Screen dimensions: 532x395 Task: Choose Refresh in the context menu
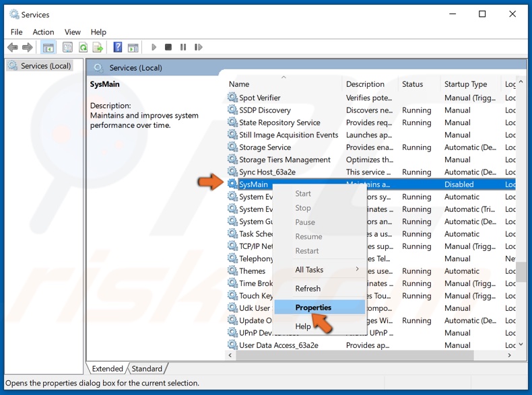320,289
